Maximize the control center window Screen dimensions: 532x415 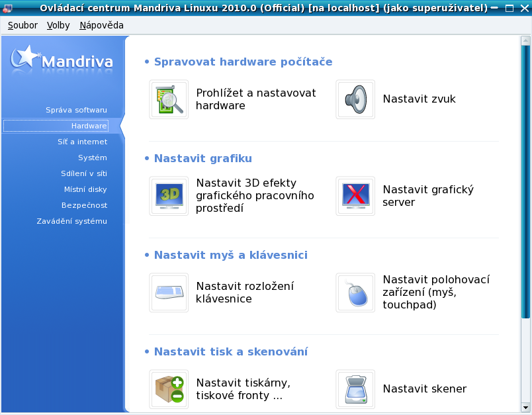pos(510,8)
